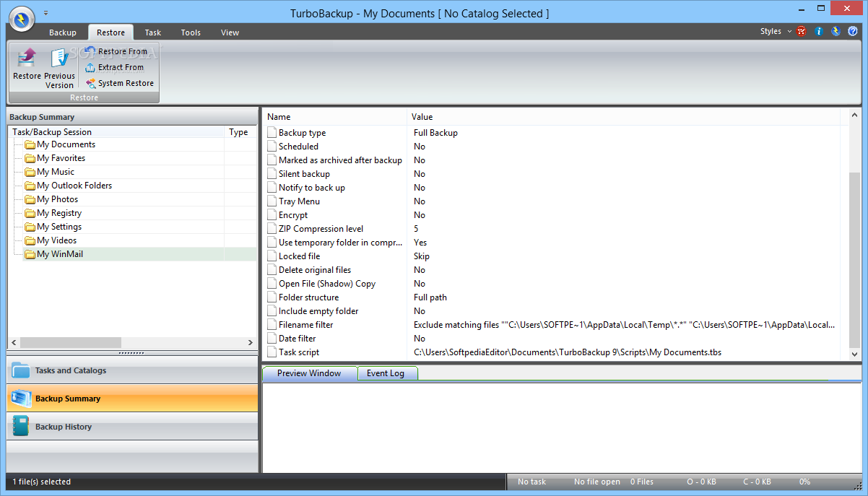868x496 pixels.
Task: Click the page icon beside Task script
Action: tap(272, 352)
